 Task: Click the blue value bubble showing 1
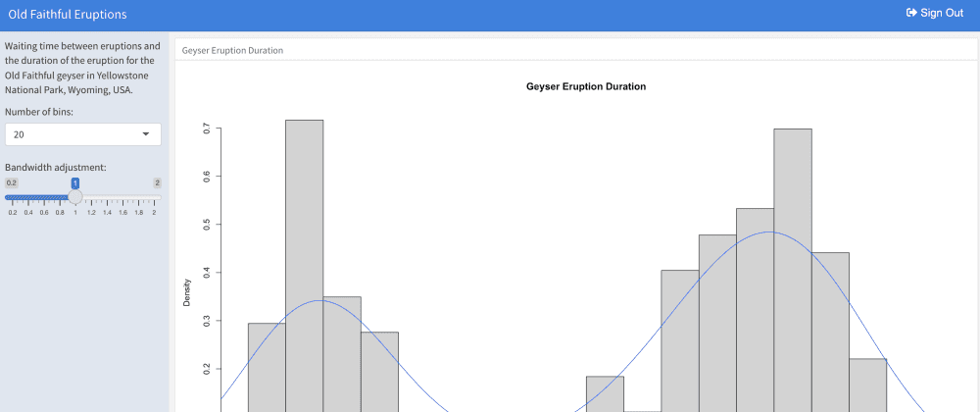[75, 182]
